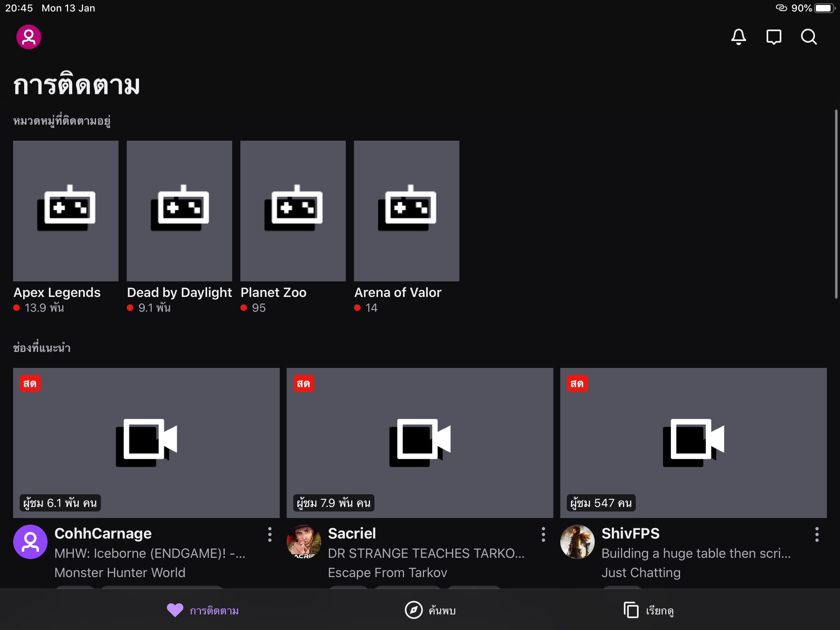
Task: Open the Just Chatting category link
Action: coord(641,573)
